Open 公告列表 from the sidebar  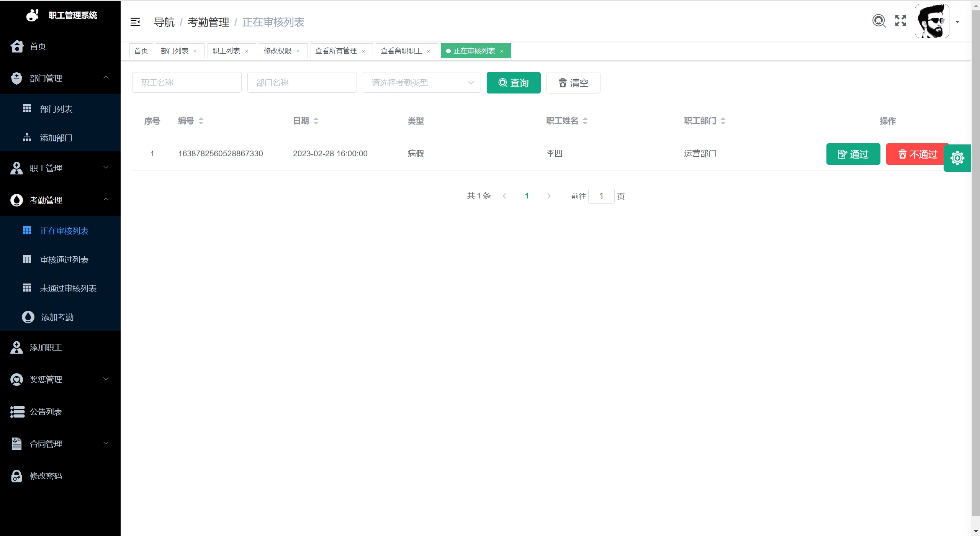click(46, 411)
